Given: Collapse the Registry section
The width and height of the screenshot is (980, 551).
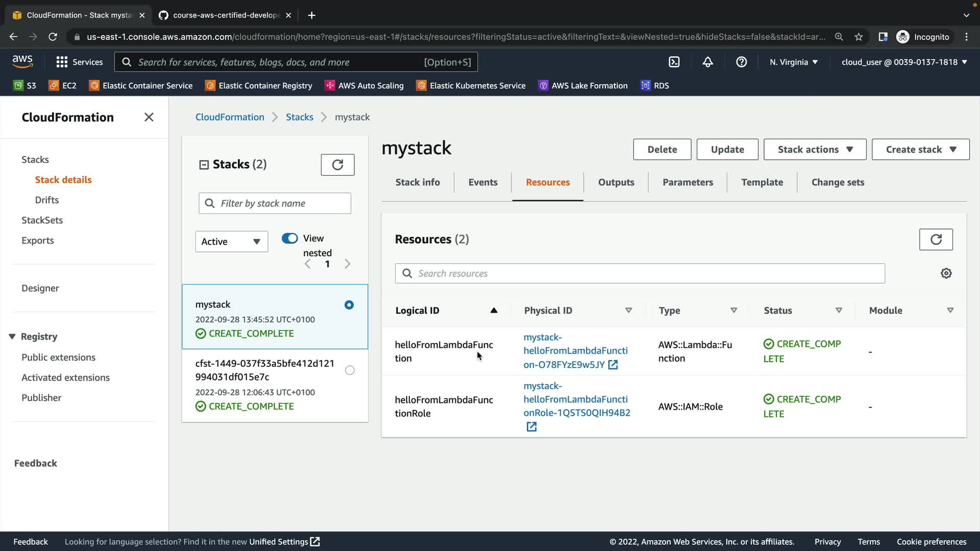Looking at the screenshot, I should pyautogui.click(x=12, y=337).
